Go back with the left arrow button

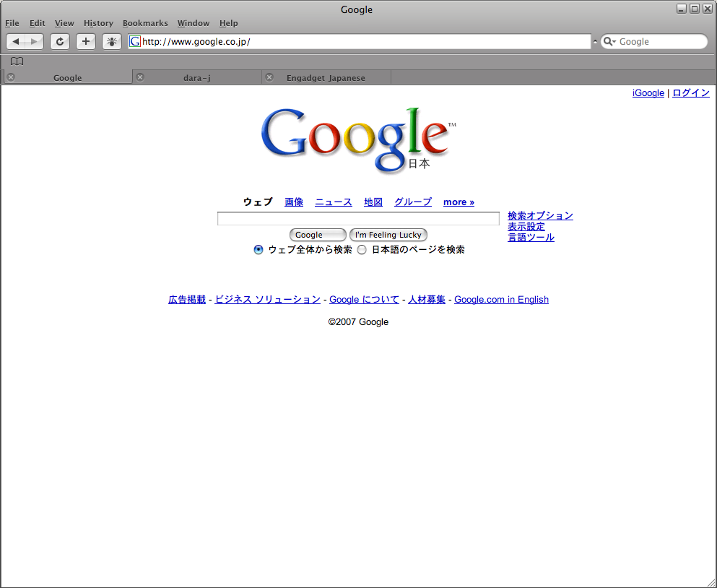(x=16, y=42)
